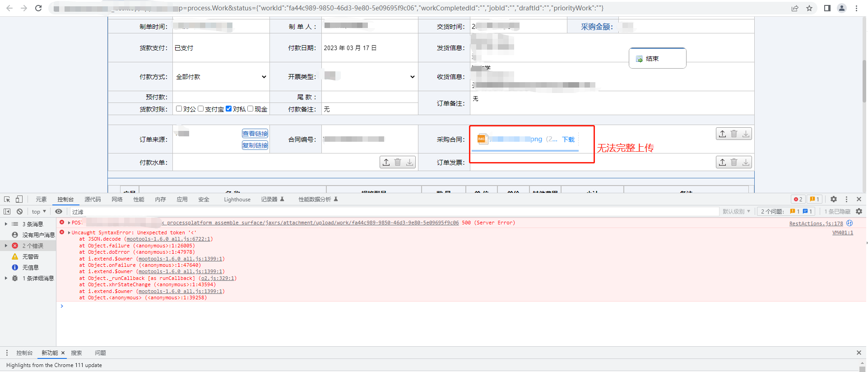Expand the 1 条详细消息 sidebar group
Image resolution: width=868 pixels, height=372 pixels.
tap(6, 278)
